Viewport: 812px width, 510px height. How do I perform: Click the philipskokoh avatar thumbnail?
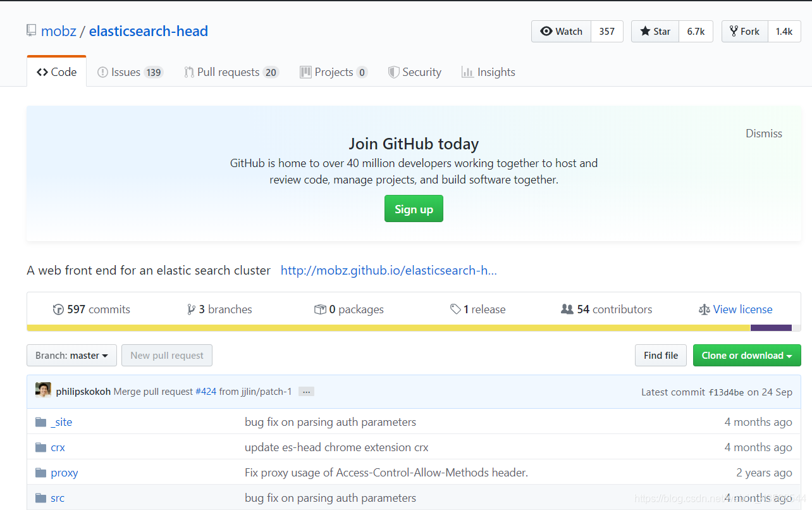(x=44, y=390)
